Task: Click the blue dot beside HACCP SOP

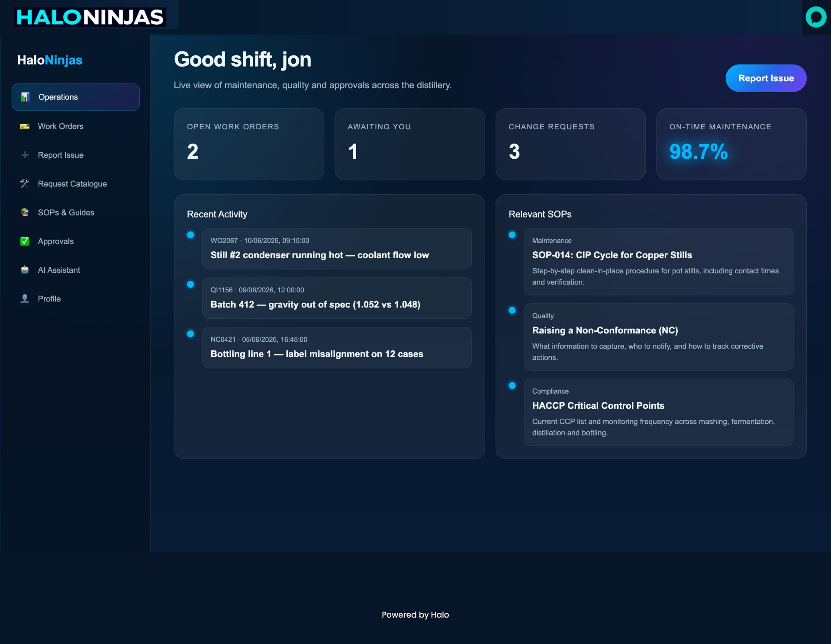Action: (x=512, y=385)
